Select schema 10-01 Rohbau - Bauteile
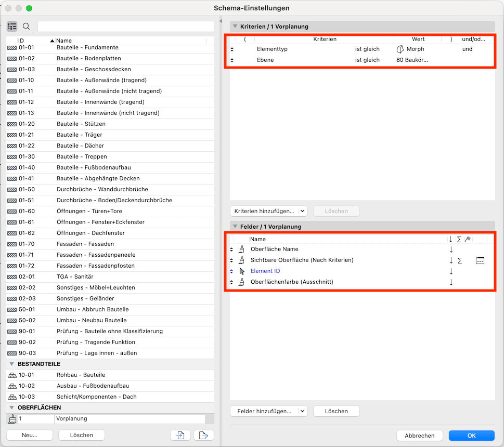504x447 pixels. (110, 375)
